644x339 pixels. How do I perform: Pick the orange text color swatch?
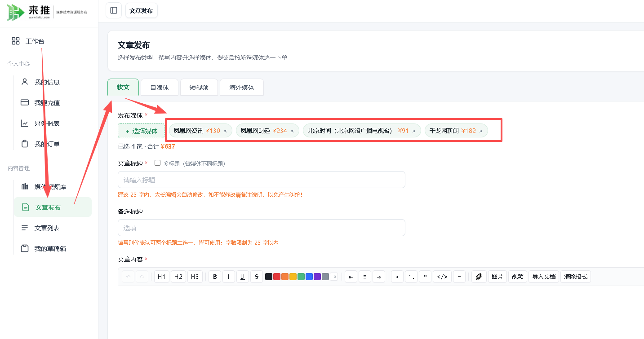tap(285, 277)
